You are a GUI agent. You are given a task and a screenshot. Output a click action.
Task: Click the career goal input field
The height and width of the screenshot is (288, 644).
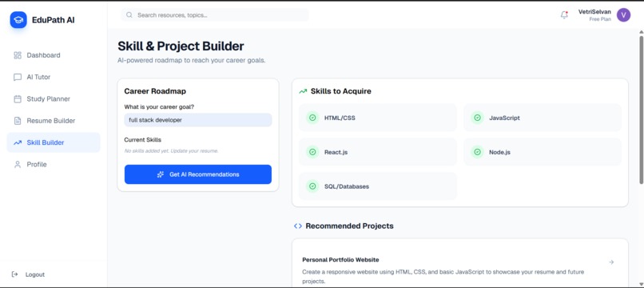(x=198, y=120)
